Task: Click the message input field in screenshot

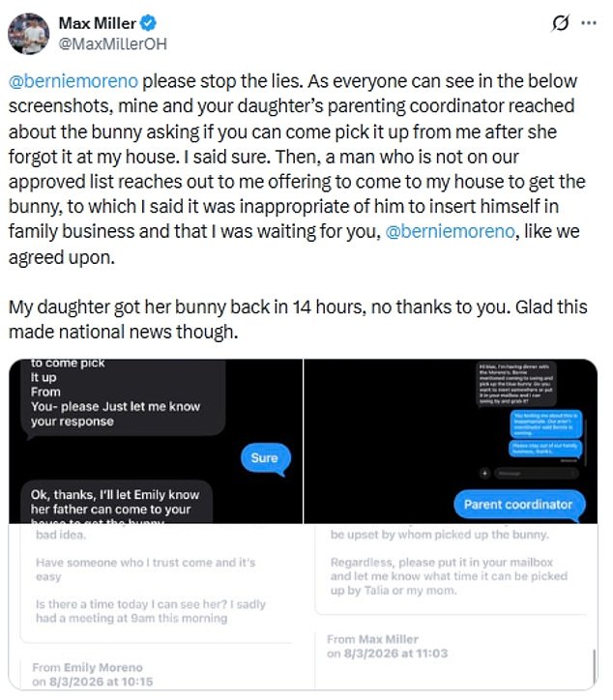Action: (x=537, y=473)
